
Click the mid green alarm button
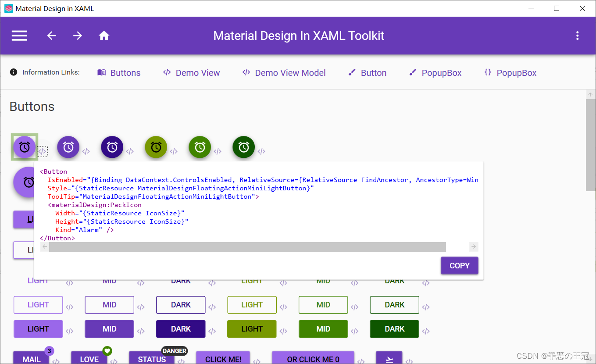click(x=200, y=147)
